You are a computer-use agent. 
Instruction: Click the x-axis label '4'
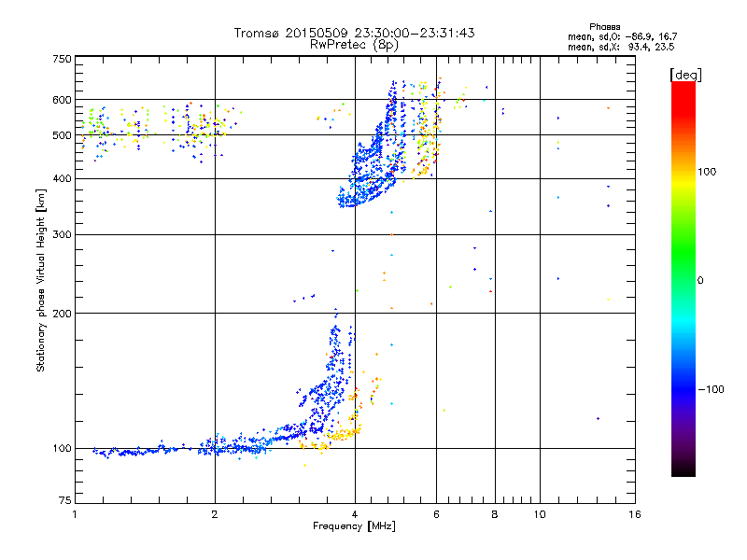coord(355,514)
